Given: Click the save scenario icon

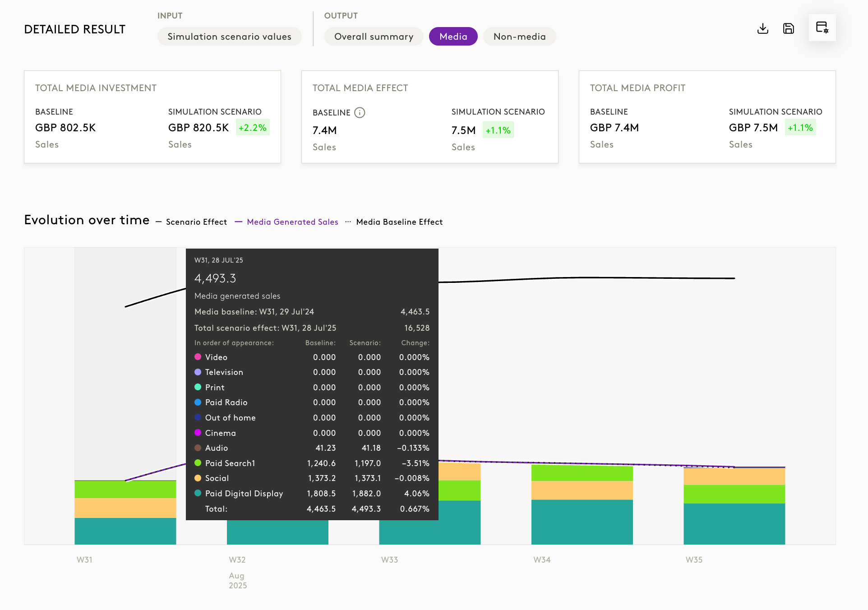Looking at the screenshot, I should click(x=788, y=28).
